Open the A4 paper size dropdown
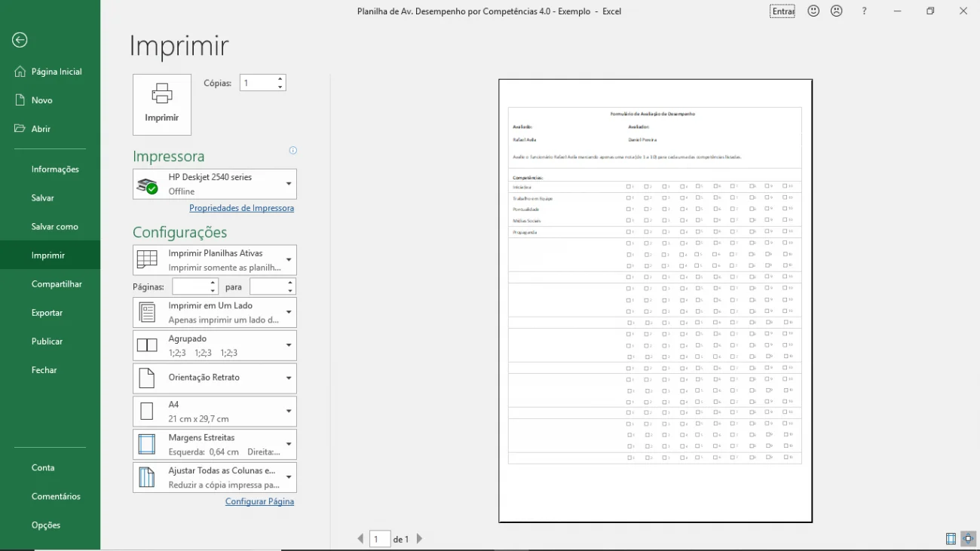This screenshot has height=551, width=980. tap(215, 412)
